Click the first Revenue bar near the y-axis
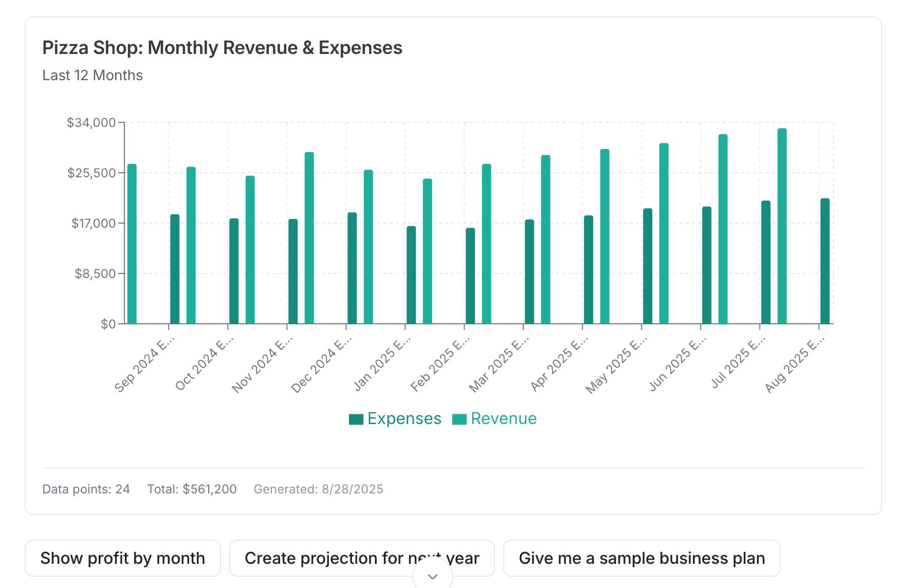 tap(132, 244)
